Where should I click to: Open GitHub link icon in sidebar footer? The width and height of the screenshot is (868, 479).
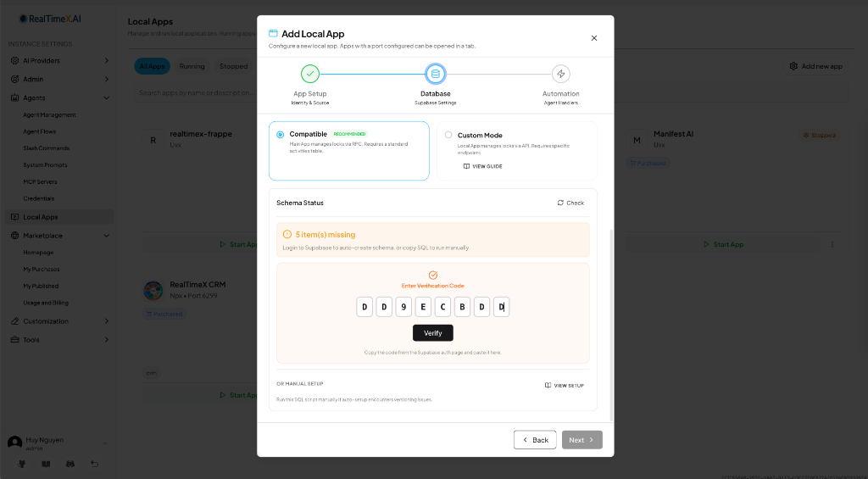pyautogui.click(x=21, y=464)
